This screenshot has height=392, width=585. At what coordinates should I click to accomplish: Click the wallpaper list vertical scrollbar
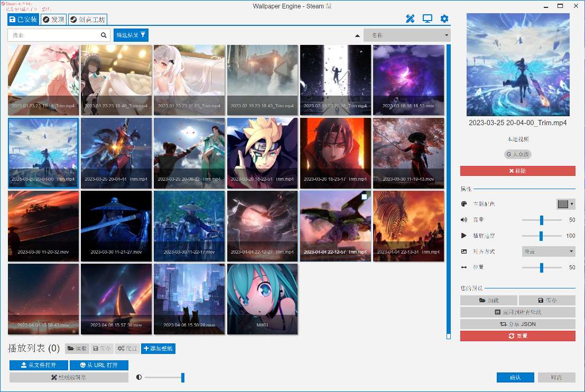[x=449, y=191]
